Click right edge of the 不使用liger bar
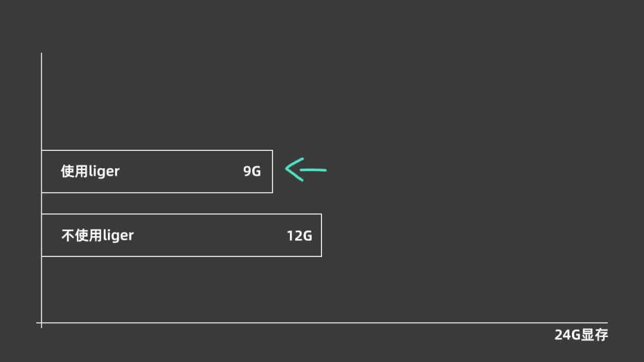This screenshot has height=362, width=644. (321, 235)
